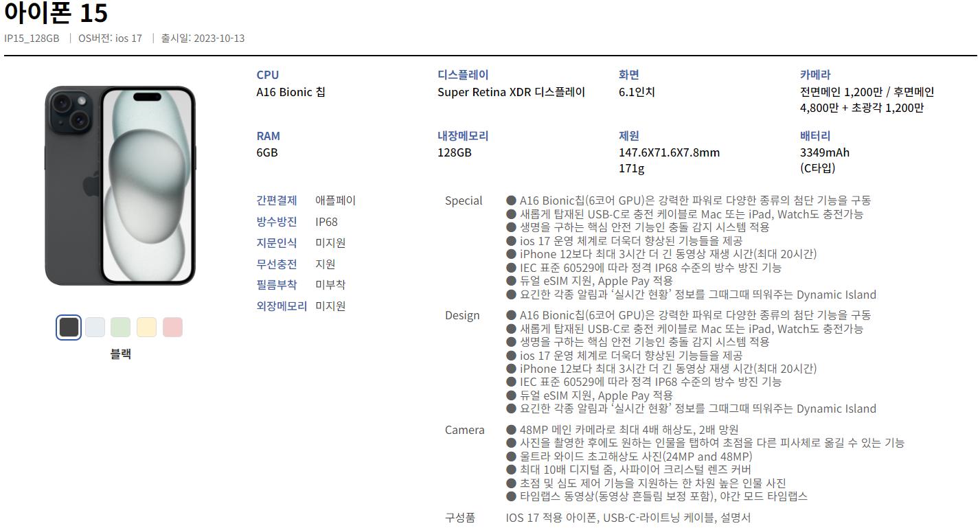Screen dimensions: 980x528
Task: Click the 방수방진 feature label
Action: [277, 222]
